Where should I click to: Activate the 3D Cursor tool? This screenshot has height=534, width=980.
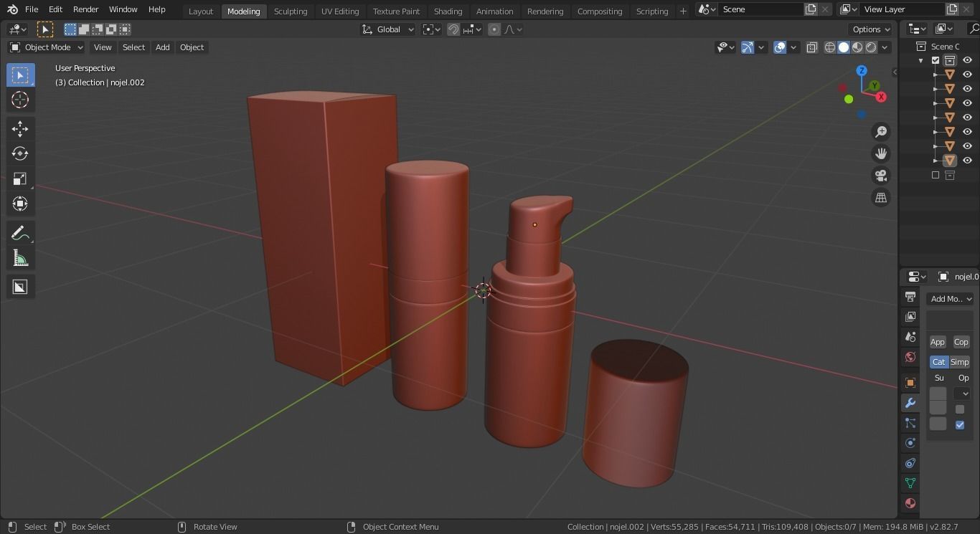point(20,100)
